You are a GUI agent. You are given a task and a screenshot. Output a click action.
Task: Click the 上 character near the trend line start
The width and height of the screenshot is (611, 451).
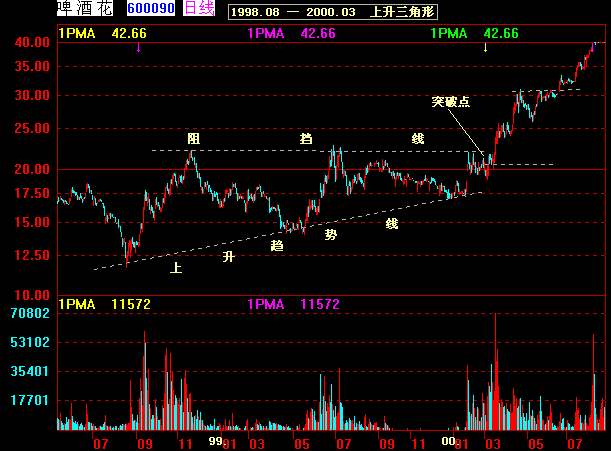point(176,268)
